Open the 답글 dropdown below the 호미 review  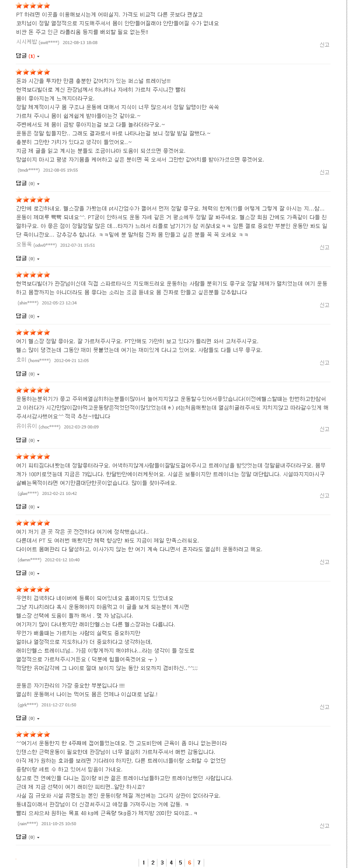[28, 374]
